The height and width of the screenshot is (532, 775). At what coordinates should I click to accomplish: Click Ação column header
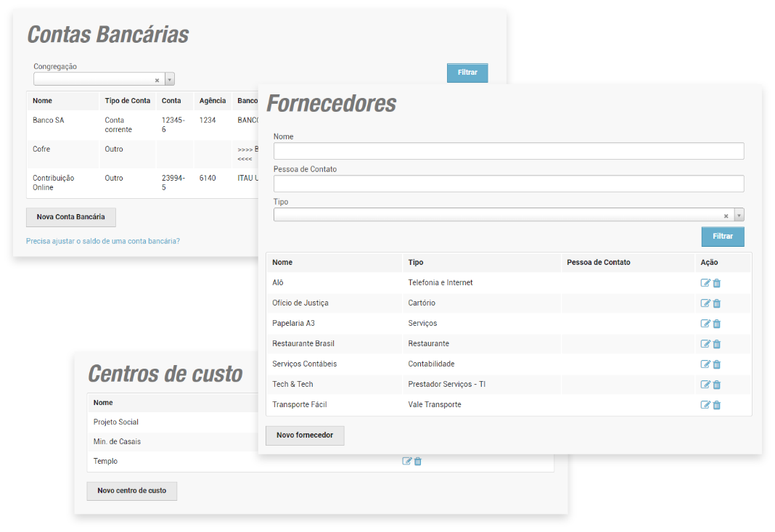pos(709,263)
